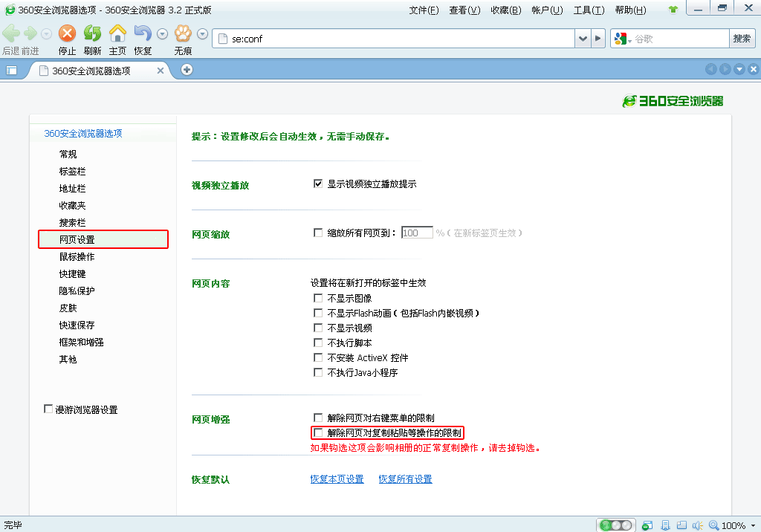Open the 帐户(U) menu
761x532 pixels.
[547, 10]
